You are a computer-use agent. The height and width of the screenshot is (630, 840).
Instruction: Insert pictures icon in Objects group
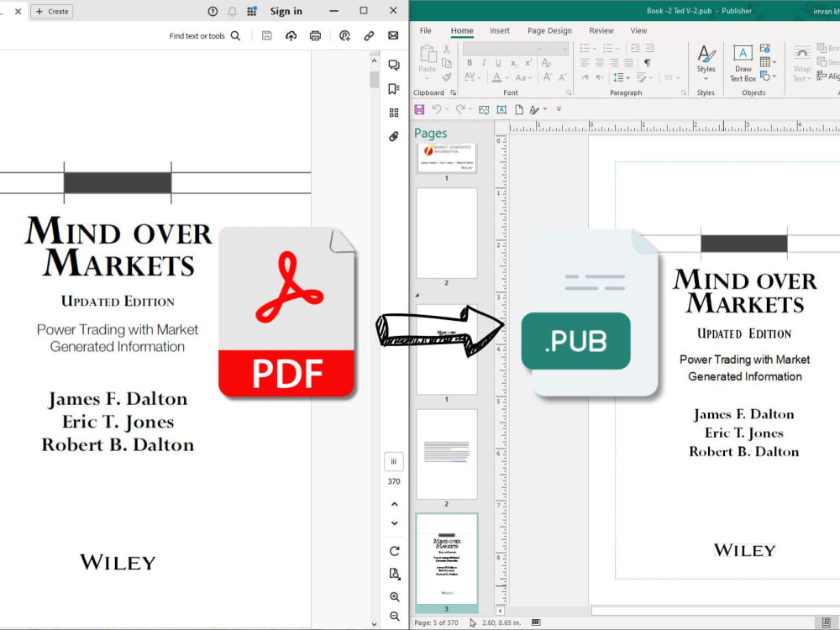[x=765, y=48]
